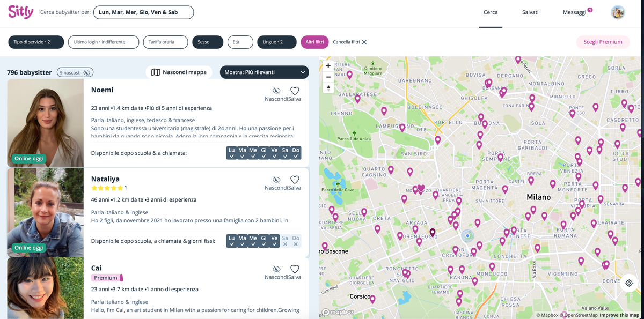
Task: Open the Sesso filter
Action: [x=208, y=42]
